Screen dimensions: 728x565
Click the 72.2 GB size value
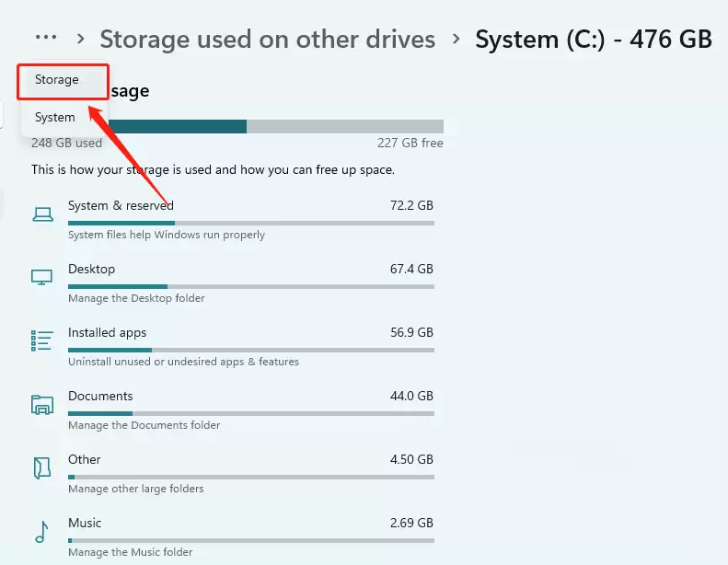pyautogui.click(x=411, y=205)
